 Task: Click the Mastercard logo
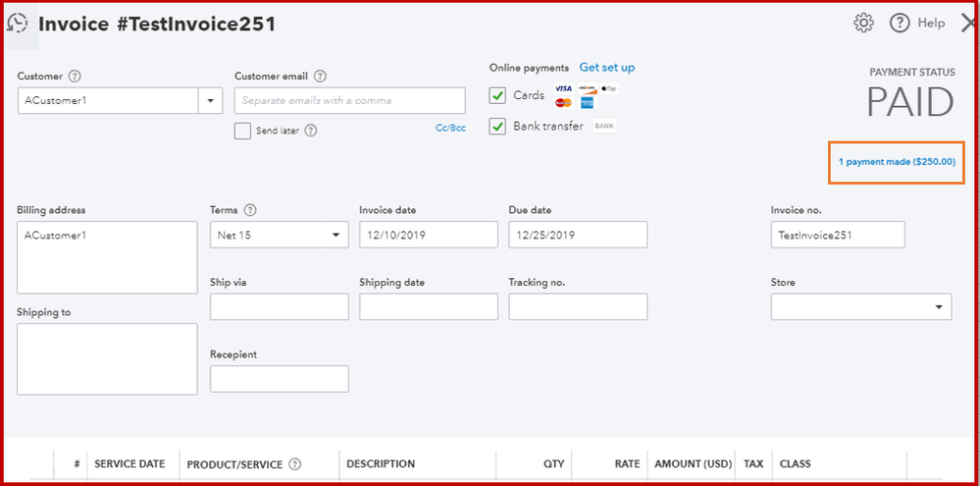563,103
